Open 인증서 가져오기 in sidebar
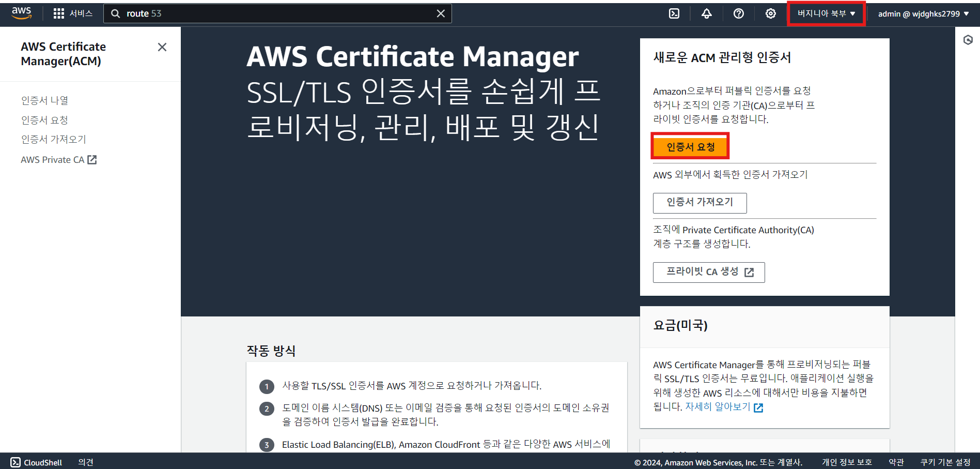Screen dimensions: 980x469 point(54,139)
